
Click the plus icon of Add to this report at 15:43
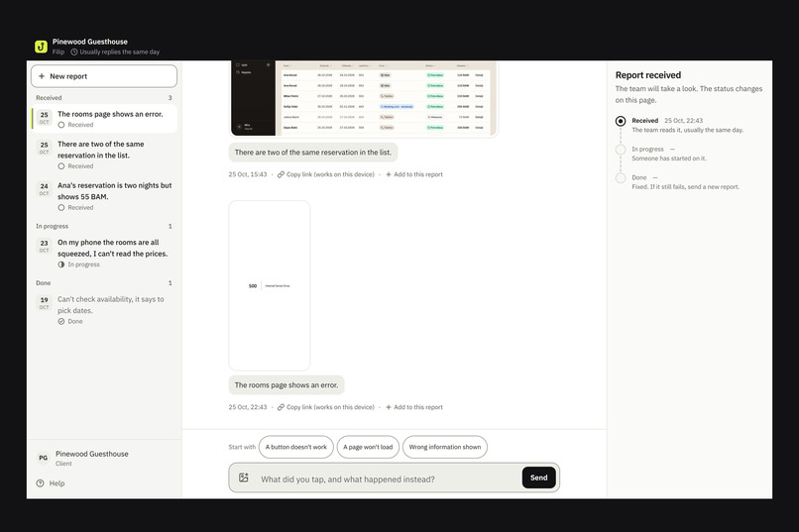point(389,174)
